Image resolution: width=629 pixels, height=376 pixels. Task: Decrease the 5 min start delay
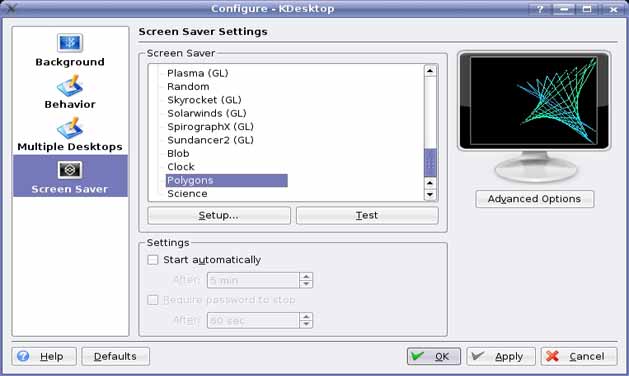[x=306, y=284]
